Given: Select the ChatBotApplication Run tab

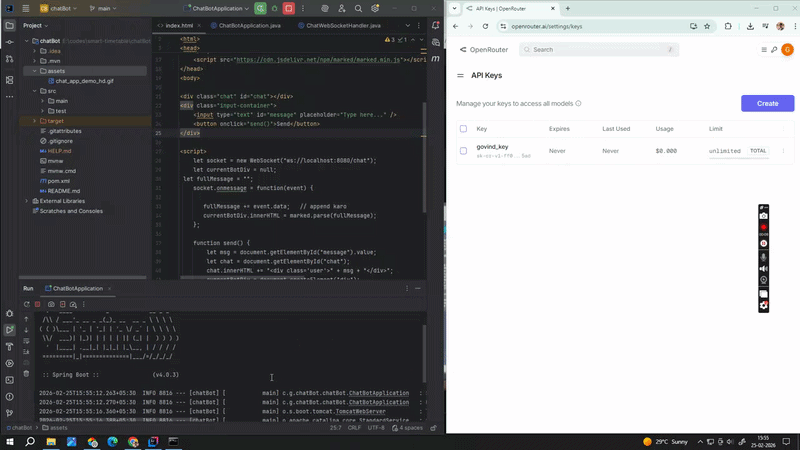Looking at the screenshot, I should pyautogui.click(x=78, y=289).
